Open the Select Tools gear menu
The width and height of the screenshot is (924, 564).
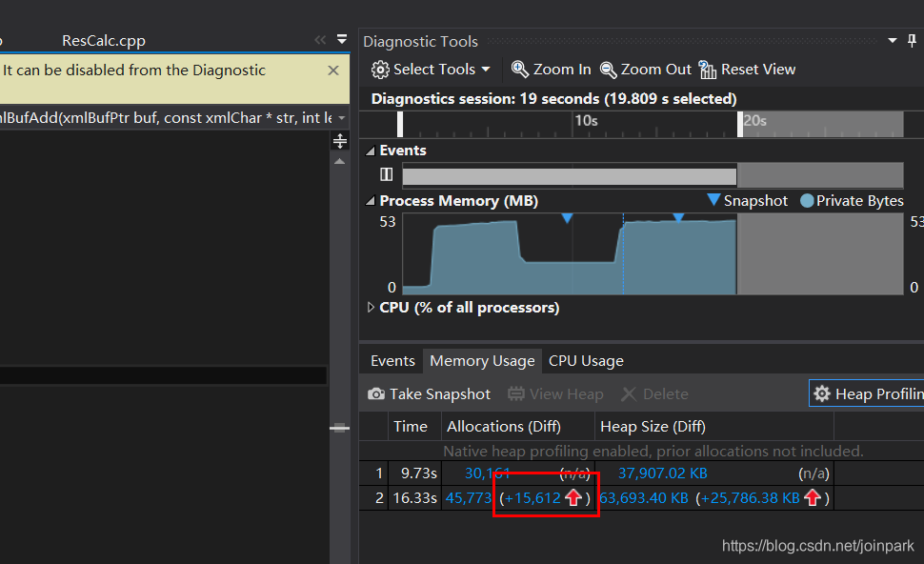click(x=431, y=70)
